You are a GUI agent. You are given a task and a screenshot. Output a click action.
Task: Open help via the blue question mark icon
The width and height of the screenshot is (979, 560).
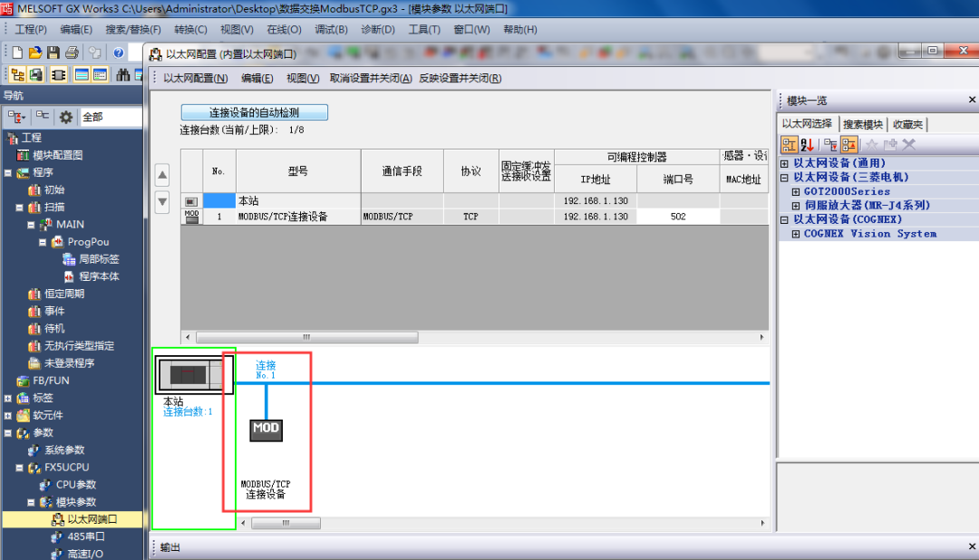click(x=118, y=53)
